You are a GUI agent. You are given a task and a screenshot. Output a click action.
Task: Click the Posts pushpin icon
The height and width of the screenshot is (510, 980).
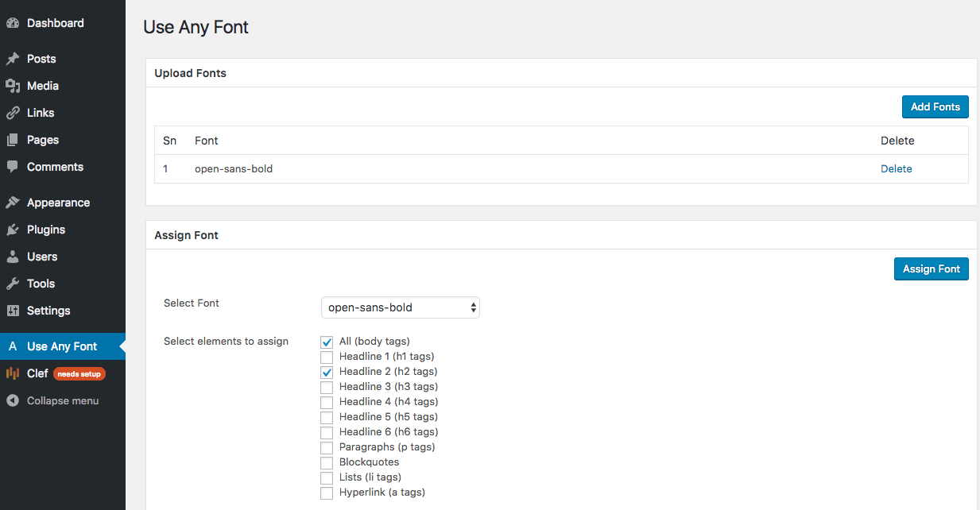click(x=13, y=59)
